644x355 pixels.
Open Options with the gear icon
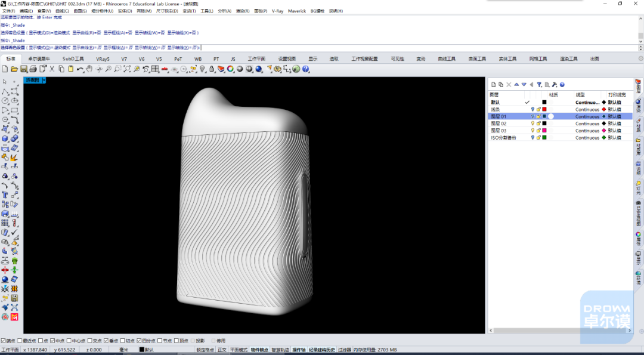click(277, 69)
